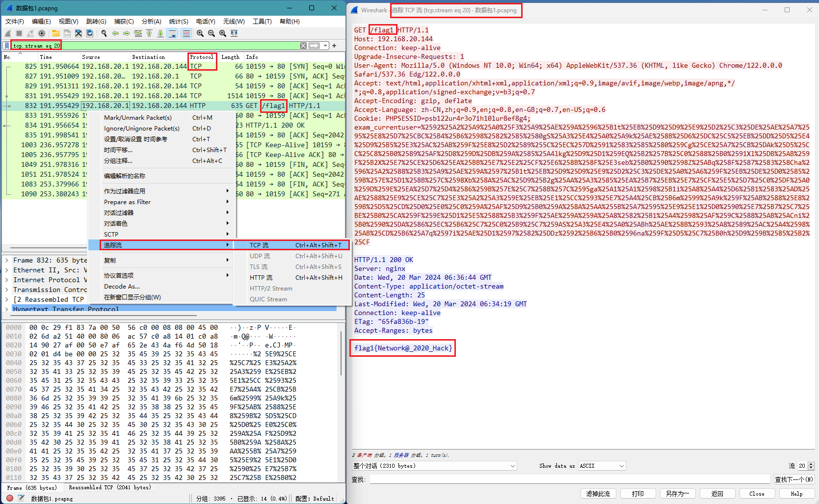Expand Hypertext Transfer Protocol tree row
Viewport: 819px width, 504px height.
click(7, 309)
